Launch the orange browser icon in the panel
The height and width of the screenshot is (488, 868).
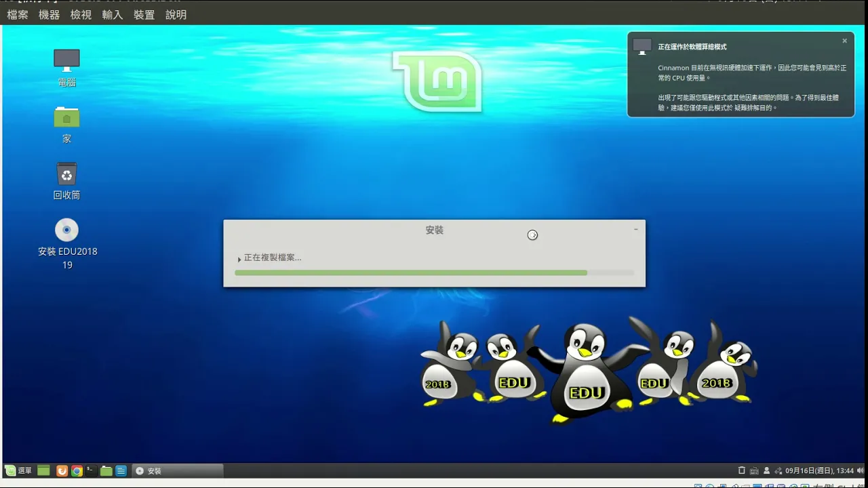62,470
